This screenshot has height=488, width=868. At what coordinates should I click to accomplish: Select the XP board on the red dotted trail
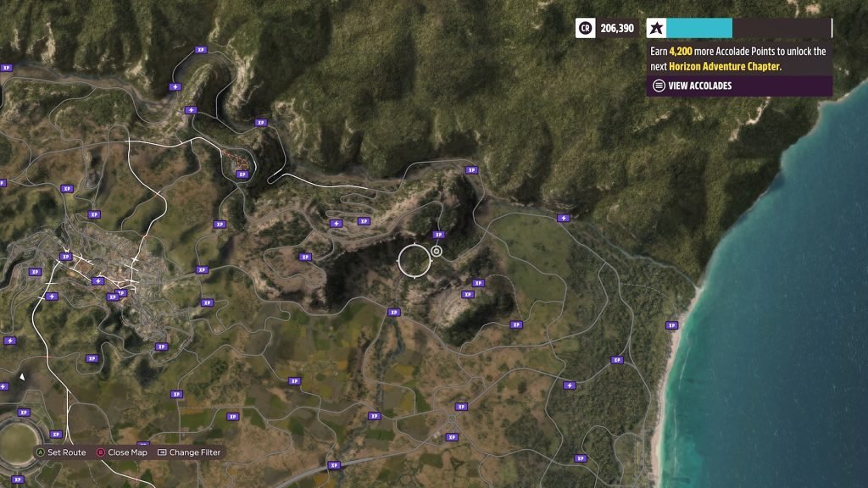click(x=242, y=175)
